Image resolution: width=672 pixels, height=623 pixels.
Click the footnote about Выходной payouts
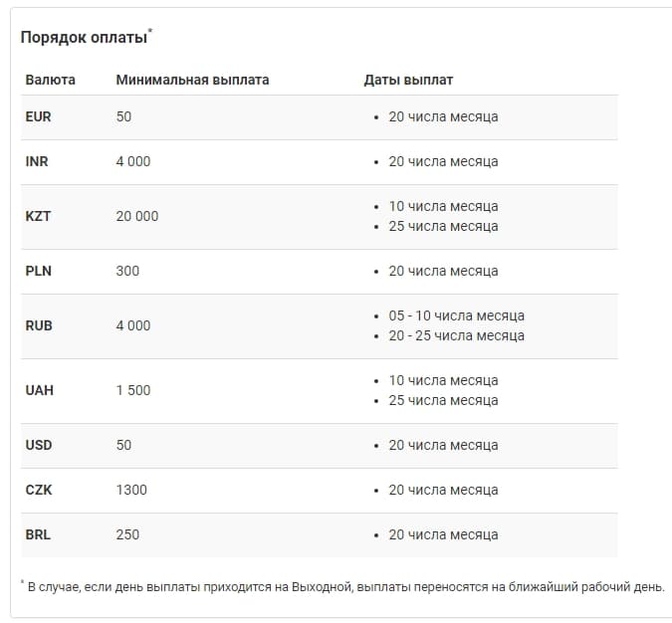342,586
